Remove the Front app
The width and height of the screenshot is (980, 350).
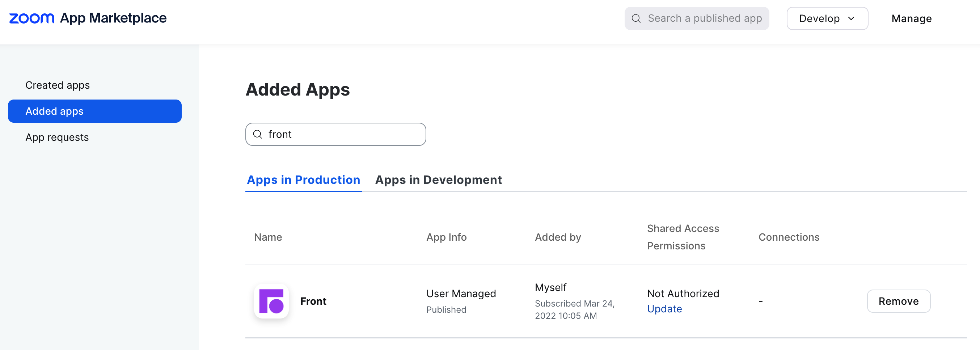coord(899,301)
